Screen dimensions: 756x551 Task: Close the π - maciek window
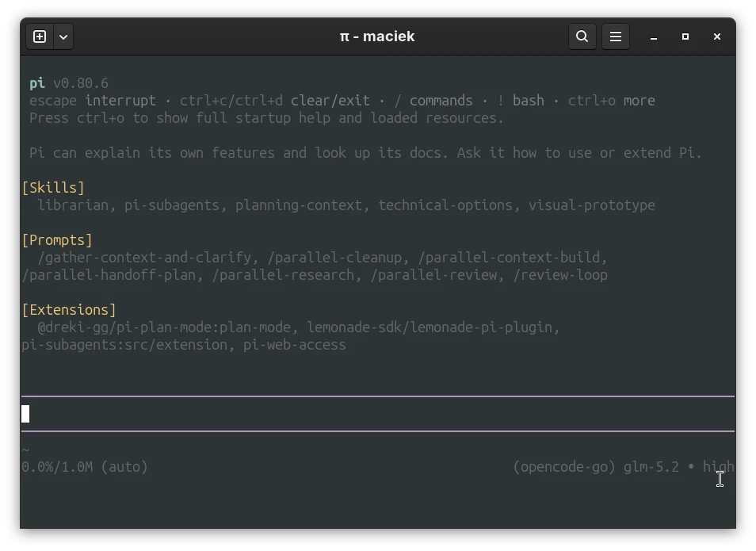coord(717,36)
